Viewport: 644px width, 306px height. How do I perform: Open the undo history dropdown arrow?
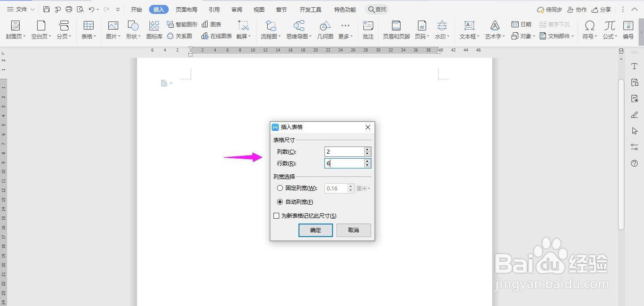pyautogui.click(x=98, y=9)
